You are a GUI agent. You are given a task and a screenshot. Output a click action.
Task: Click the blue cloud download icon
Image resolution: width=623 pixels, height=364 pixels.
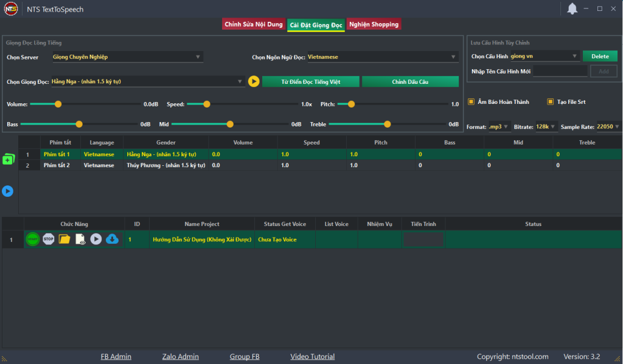click(x=112, y=239)
